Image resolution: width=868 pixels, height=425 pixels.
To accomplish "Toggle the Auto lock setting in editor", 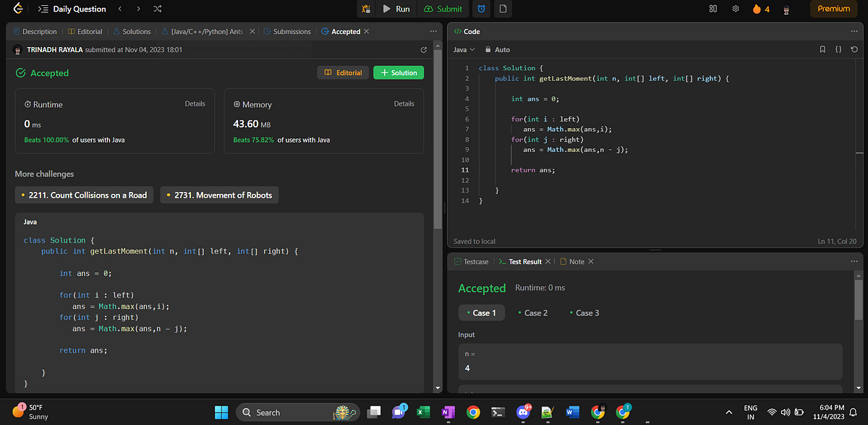I will point(497,49).
